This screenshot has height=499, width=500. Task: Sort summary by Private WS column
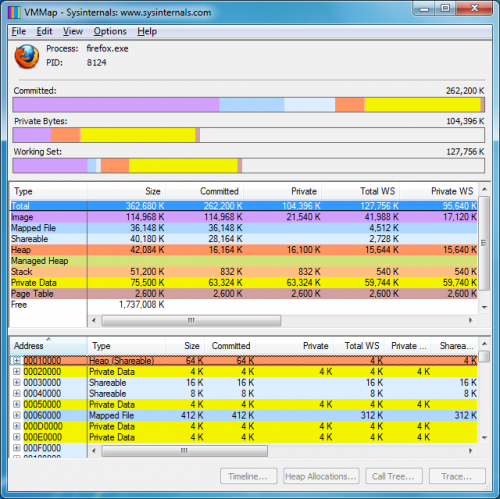pyautogui.click(x=439, y=191)
